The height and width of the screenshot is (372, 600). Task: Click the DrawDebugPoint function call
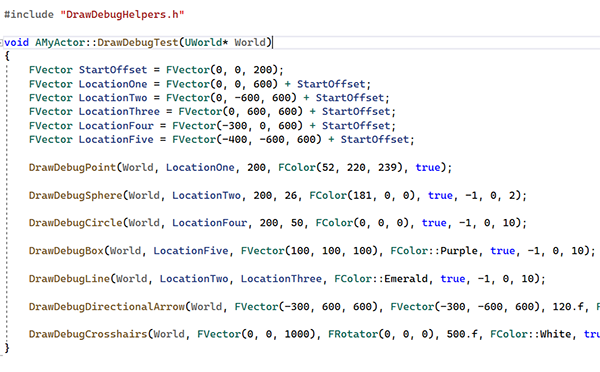click(72, 167)
